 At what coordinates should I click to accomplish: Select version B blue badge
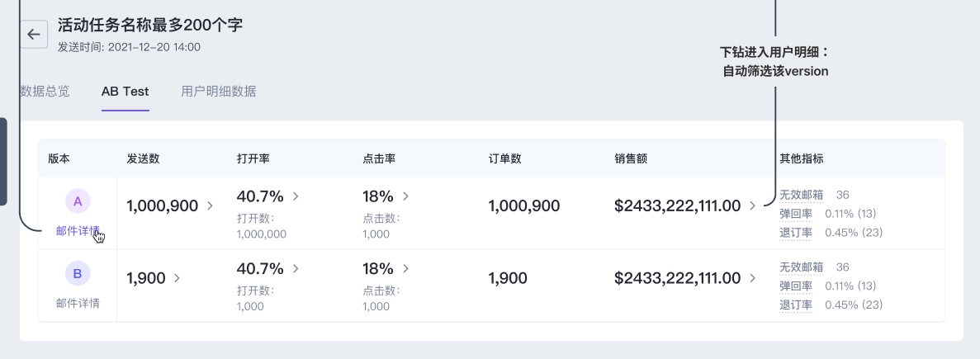(x=78, y=273)
